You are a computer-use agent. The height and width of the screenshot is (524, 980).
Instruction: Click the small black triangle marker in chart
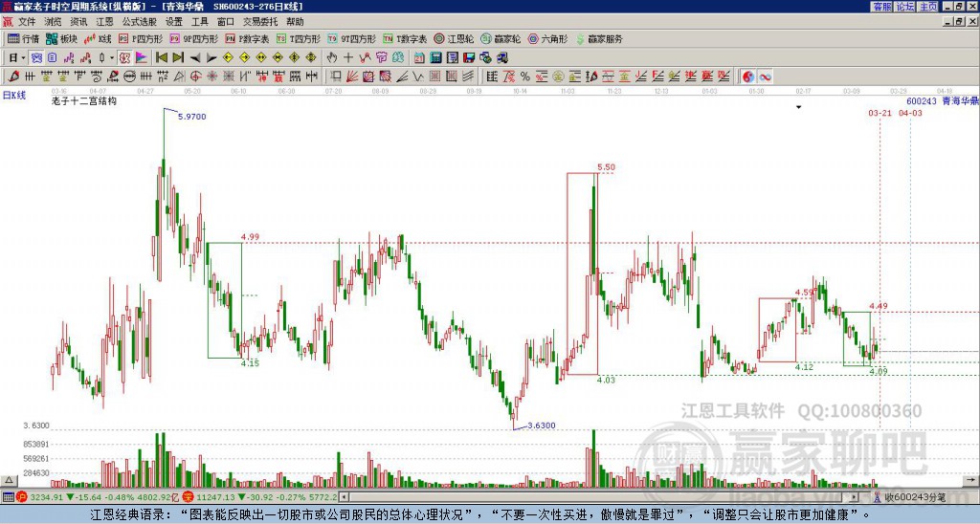tap(798, 107)
